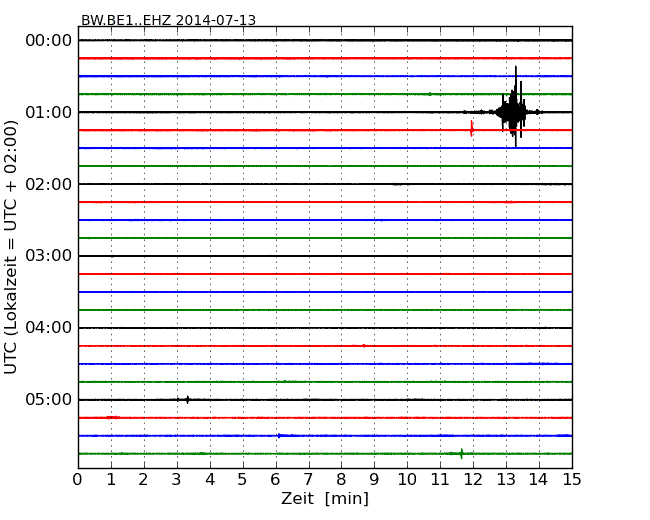
Task: Click the x-axis tick label '10'
Action: click(407, 480)
